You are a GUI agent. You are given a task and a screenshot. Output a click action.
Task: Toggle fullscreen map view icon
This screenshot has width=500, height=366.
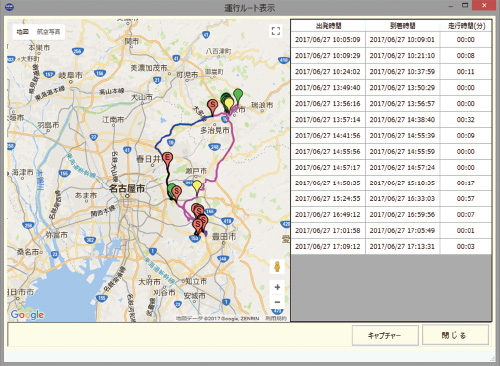[276, 31]
